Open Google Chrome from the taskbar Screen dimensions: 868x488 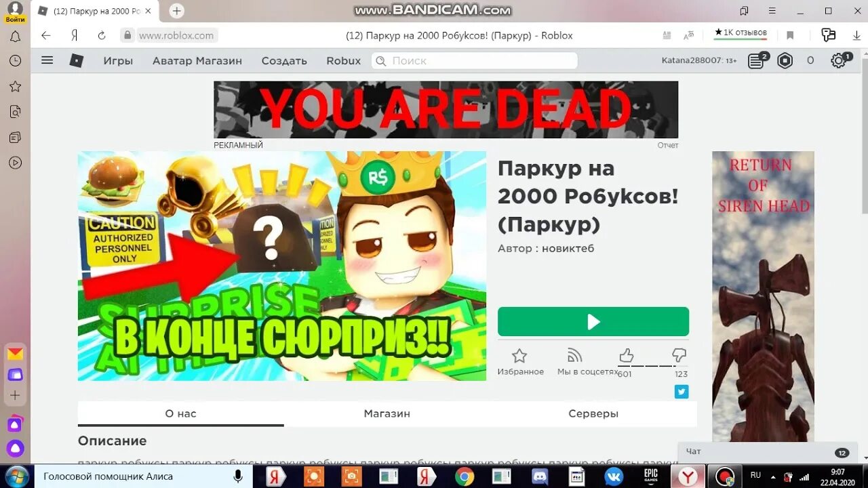point(465,476)
